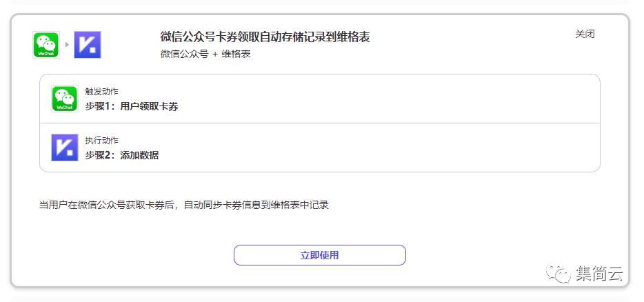Click the 执行动作 label

[x=101, y=141]
